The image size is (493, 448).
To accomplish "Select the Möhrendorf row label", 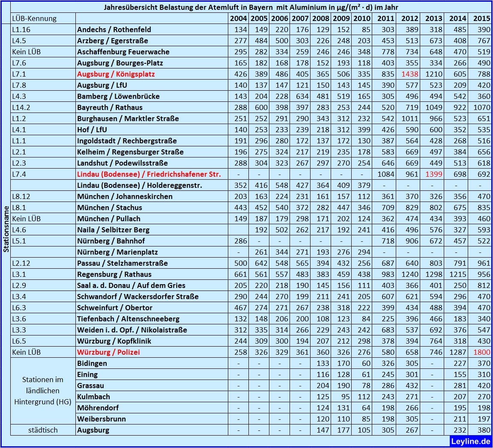I will [x=98, y=408].
